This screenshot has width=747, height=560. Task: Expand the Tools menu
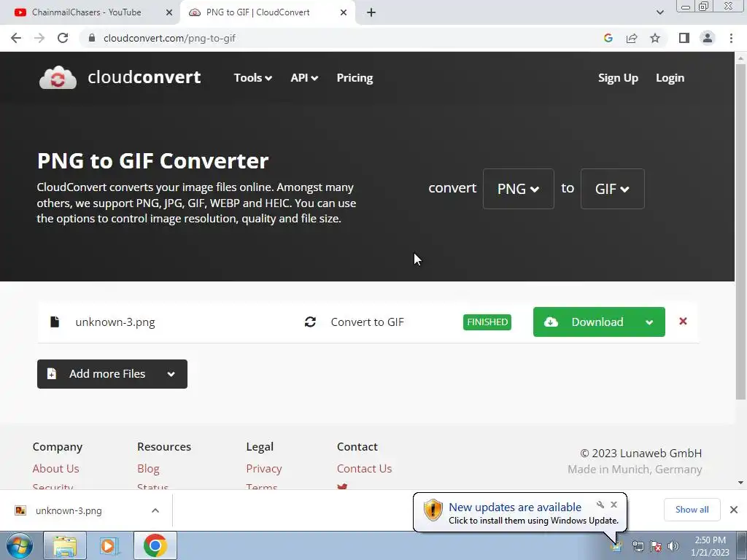pos(252,77)
